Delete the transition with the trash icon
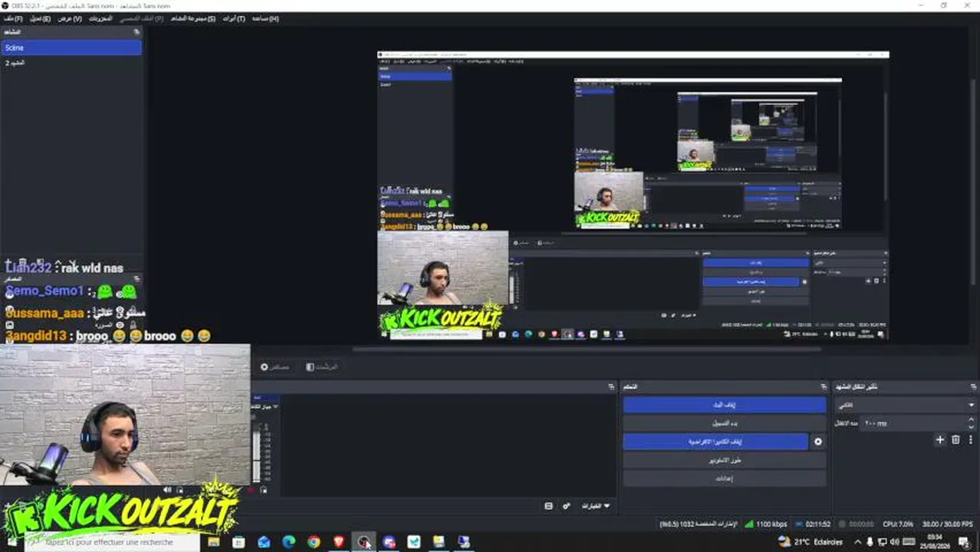The height and width of the screenshot is (552, 980). (x=955, y=440)
